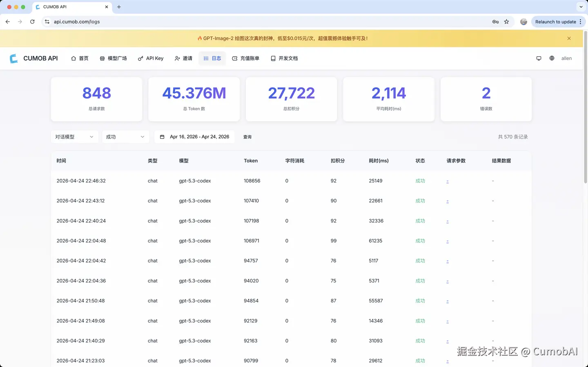Viewport: 588px width, 367px height.
Task: Click the browser forward arrow
Action: (x=20, y=22)
